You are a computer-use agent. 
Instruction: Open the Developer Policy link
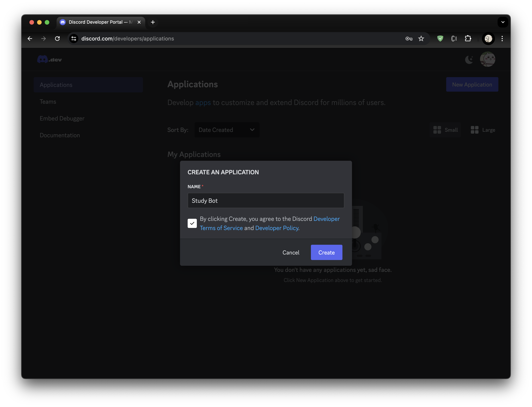coord(277,228)
